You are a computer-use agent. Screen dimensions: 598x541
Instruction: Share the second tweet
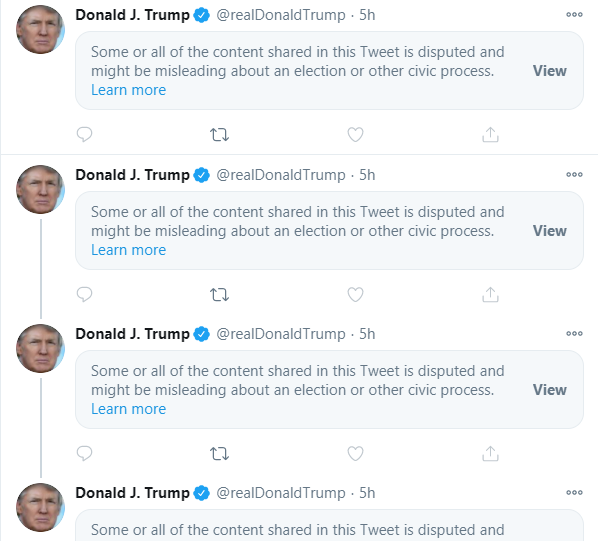pyautogui.click(x=490, y=295)
